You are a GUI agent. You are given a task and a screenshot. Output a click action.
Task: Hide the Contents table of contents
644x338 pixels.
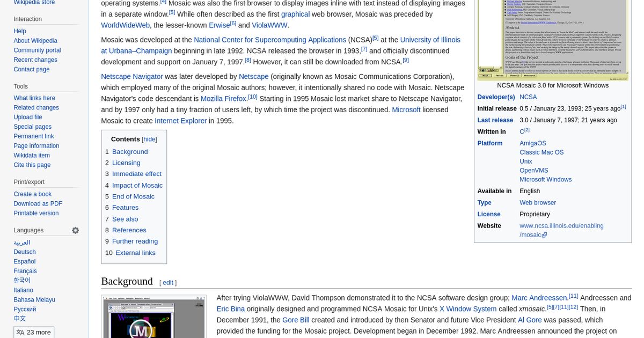coord(149,139)
